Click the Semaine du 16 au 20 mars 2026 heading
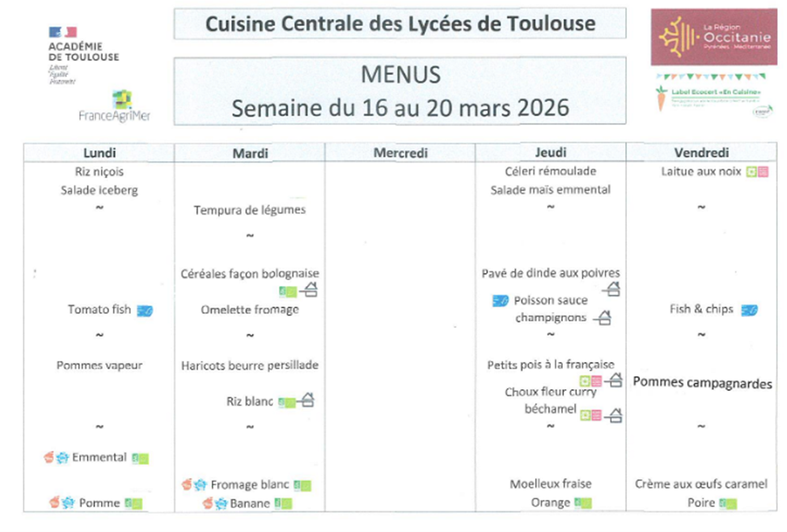Image resolution: width=787 pixels, height=532 pixels. (x=400, y=108)
